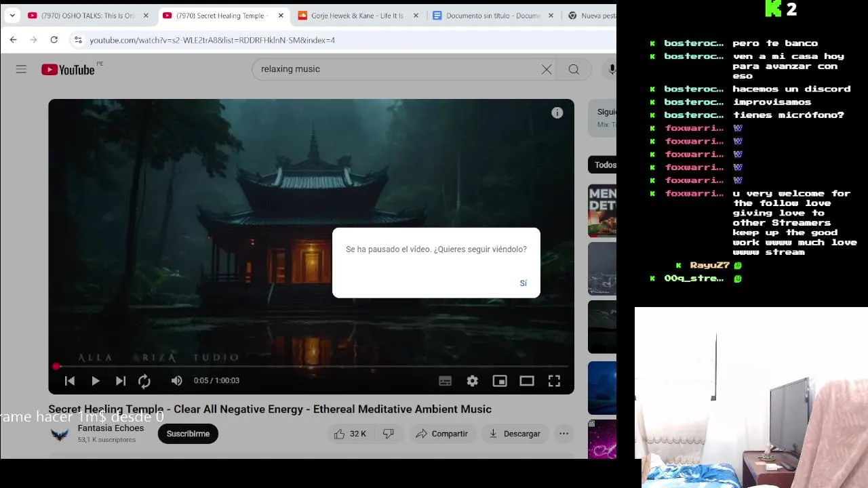Open the Fantasia Echoes channel name

click(x=111, y=428)
